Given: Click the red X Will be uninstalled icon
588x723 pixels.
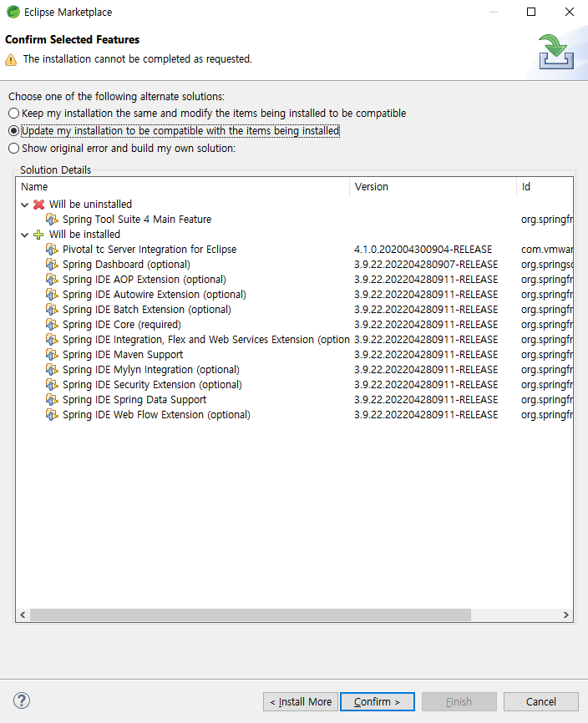Looking at the screenshot, I should click(39, 205).
